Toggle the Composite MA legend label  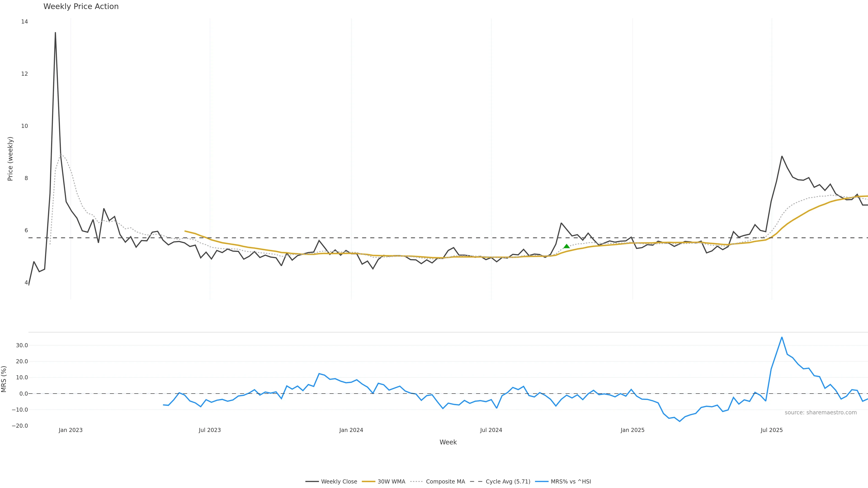coord(445,482)
